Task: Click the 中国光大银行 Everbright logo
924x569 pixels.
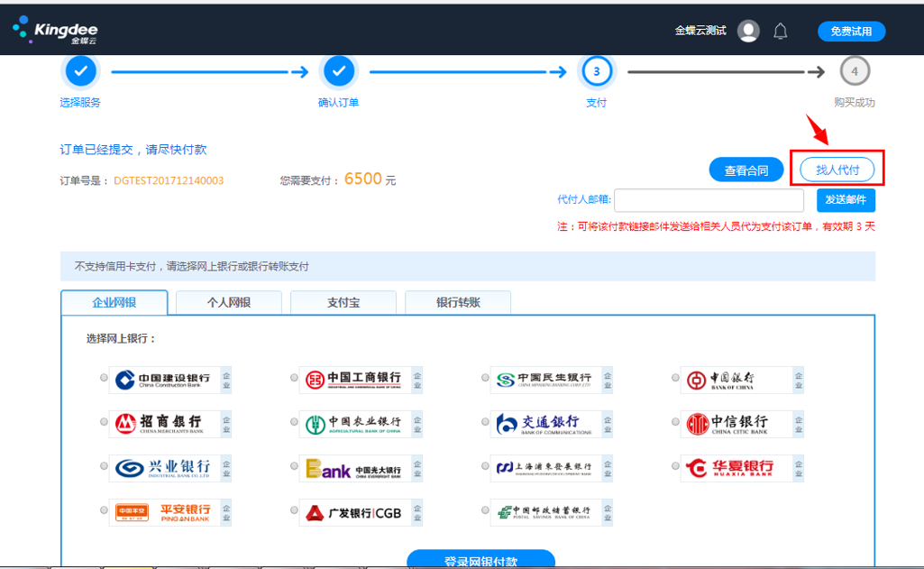Action: tap(361, 468)
